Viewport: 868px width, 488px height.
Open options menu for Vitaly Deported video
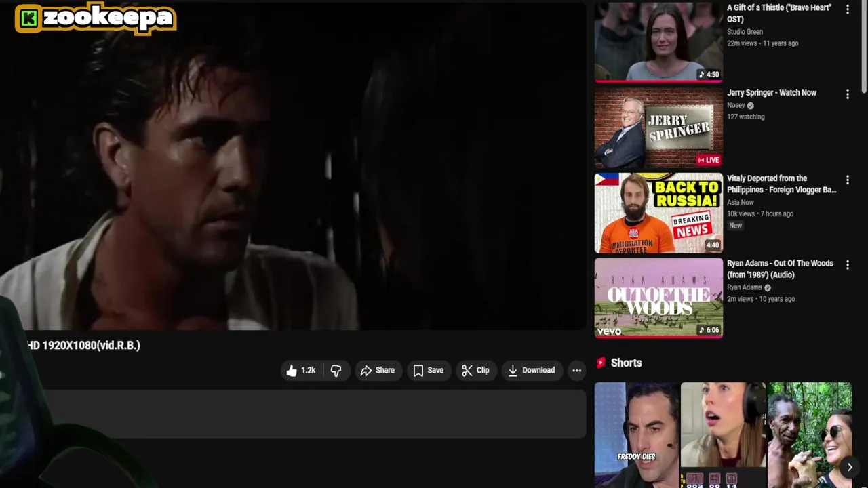[847, 180]
